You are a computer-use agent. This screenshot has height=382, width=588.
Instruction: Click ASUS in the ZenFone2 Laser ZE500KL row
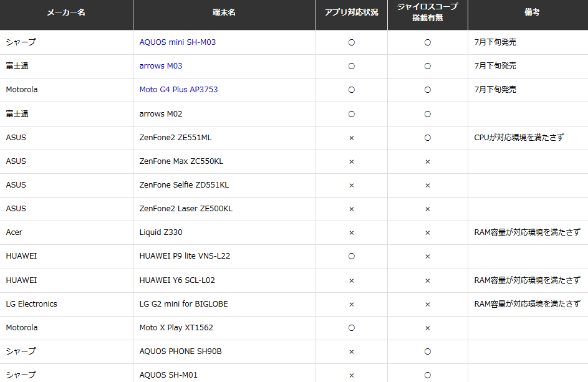point(16,208)
